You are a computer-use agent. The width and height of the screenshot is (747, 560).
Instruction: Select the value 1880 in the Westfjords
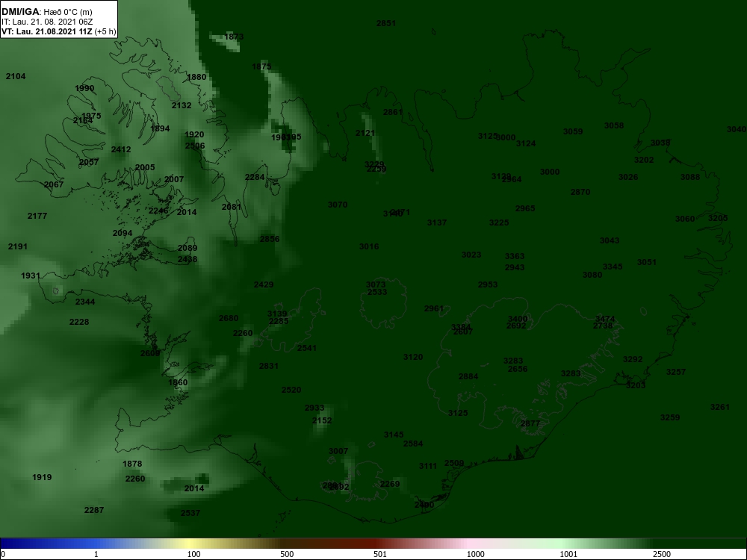click(x=196, y=77)
